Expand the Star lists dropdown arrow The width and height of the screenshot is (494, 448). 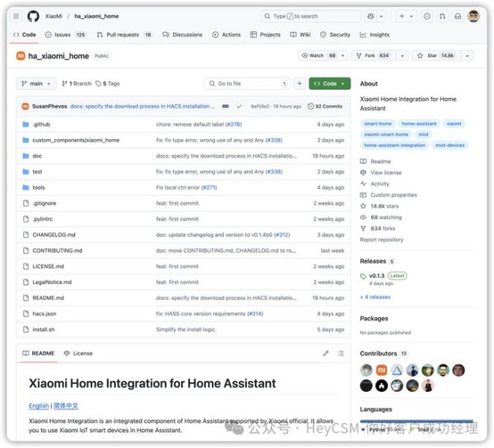[x=468, y=56]
